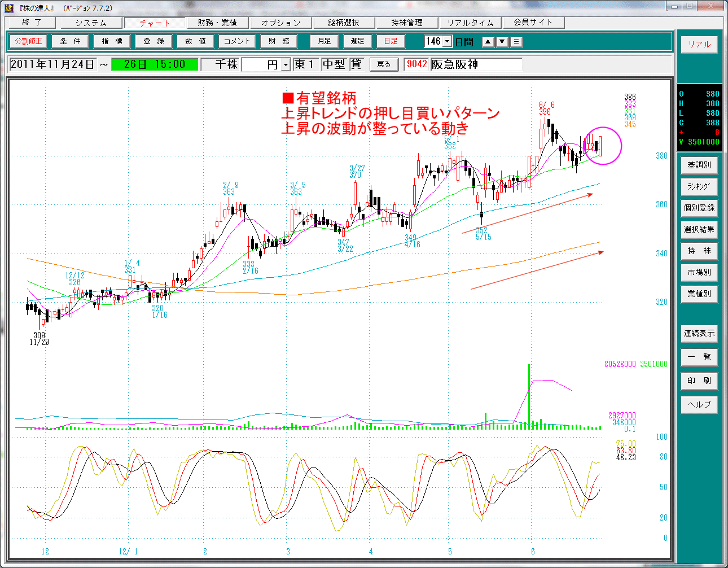
Task: Click the 352 5/15 low price label
Action: (484, 234)
